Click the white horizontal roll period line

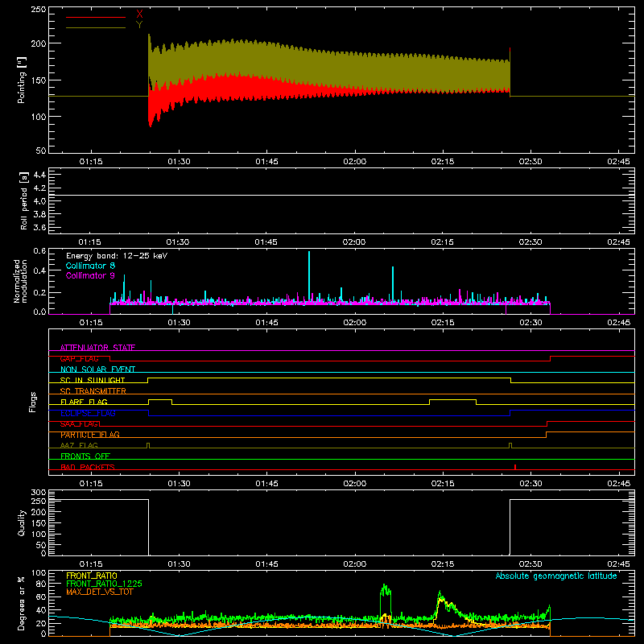pyautogui.click(x=341, y=195)
